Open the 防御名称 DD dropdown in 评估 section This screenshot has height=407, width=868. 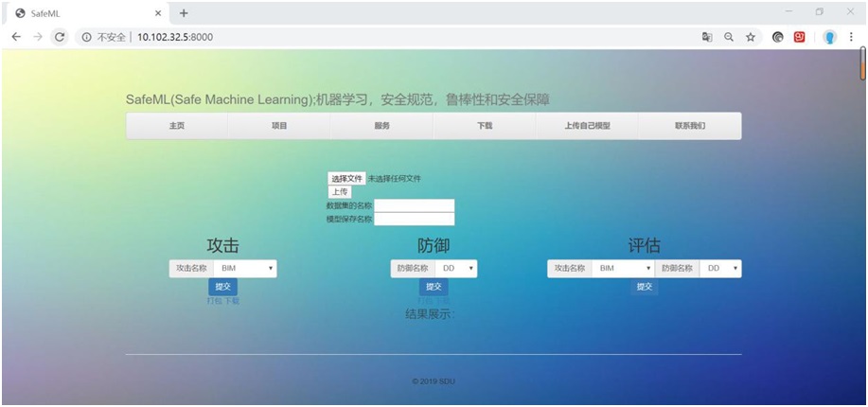(721, 269)
